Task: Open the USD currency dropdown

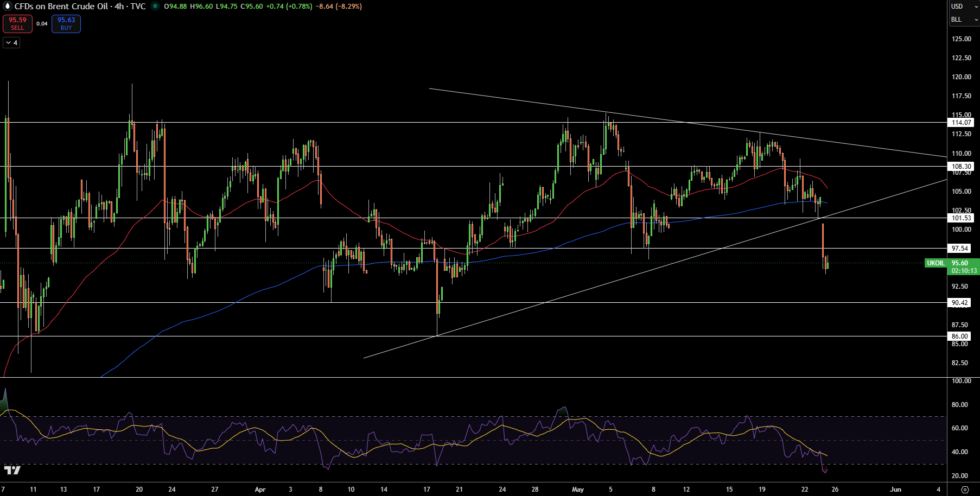Action: tap(964, 7)
